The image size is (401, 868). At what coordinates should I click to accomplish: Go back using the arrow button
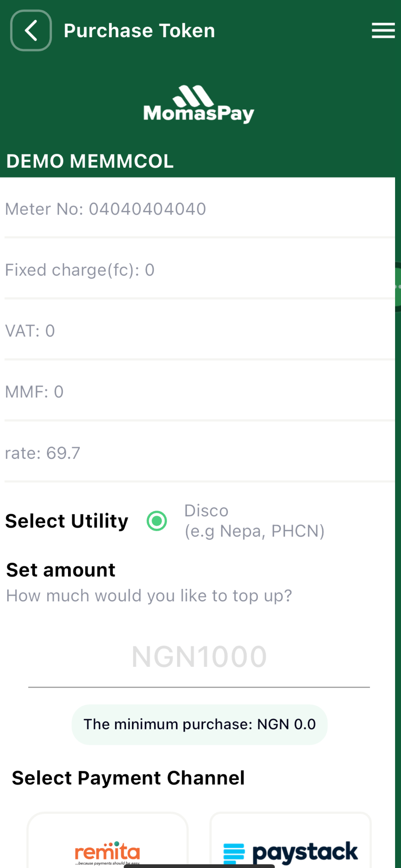point(31,30)
